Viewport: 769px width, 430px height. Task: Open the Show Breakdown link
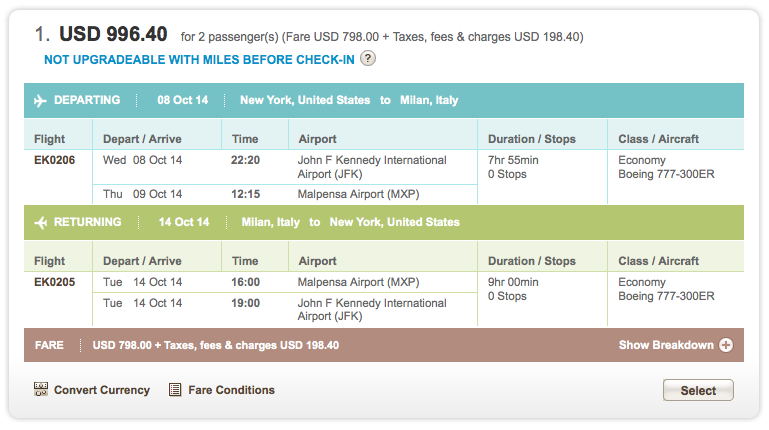click(666, 345)
